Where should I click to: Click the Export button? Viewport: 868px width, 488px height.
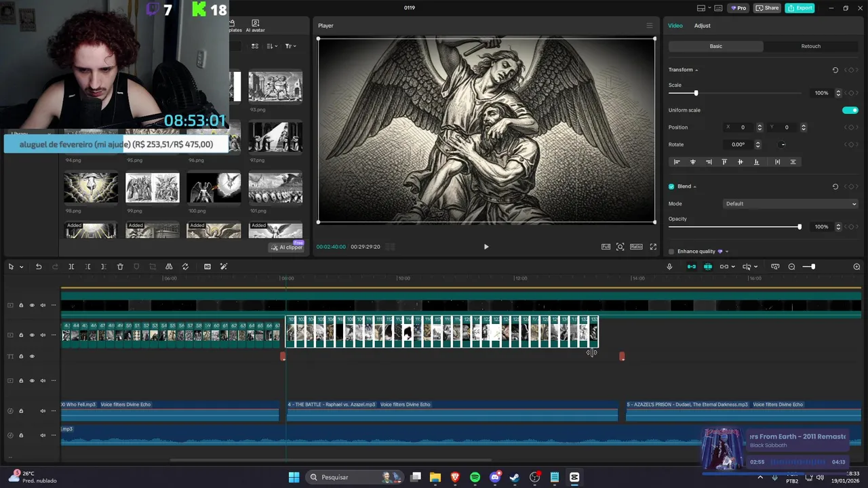pyautogui.click(x=800, y=8)
